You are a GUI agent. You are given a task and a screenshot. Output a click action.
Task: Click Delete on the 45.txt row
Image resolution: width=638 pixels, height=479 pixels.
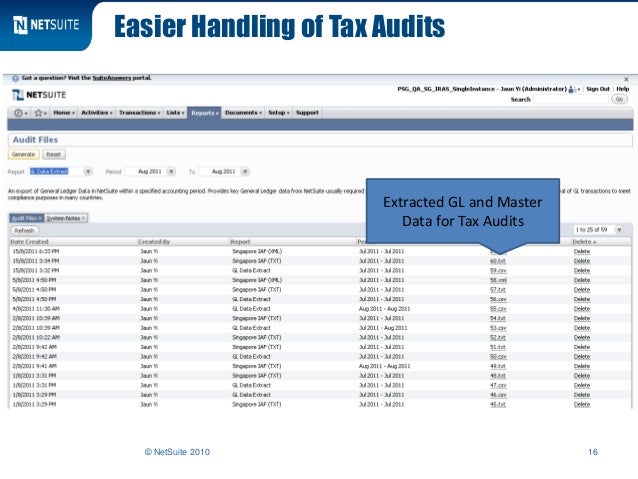tap(582, 405)
